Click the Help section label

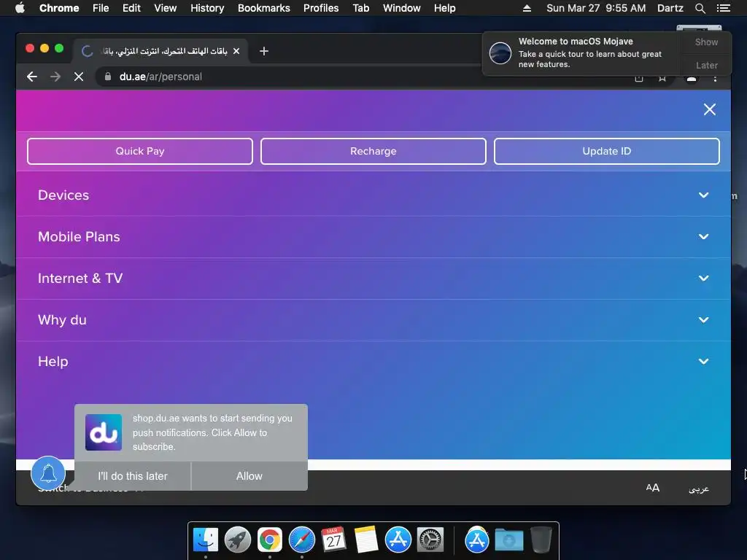click(53, 362)
